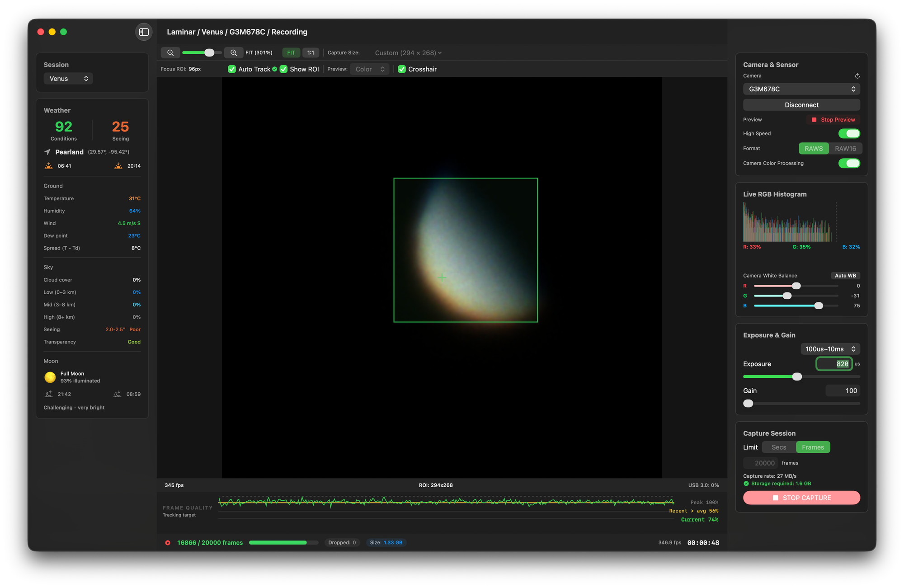Click the moonset icon next to 08:59
The width and height of the screenshot is (904, 588).
(x=118, y=394)
